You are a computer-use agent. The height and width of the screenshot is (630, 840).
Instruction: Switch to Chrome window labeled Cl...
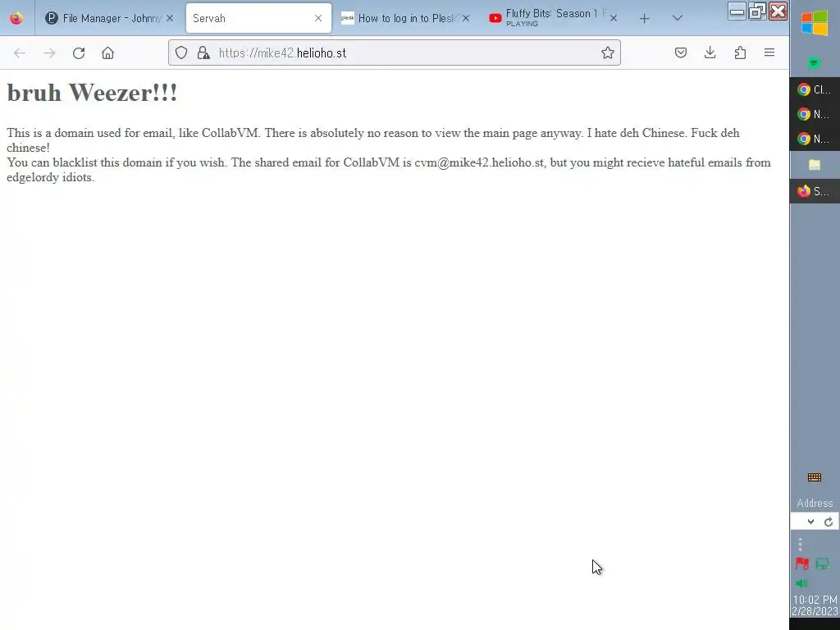(x=815, y=89)
